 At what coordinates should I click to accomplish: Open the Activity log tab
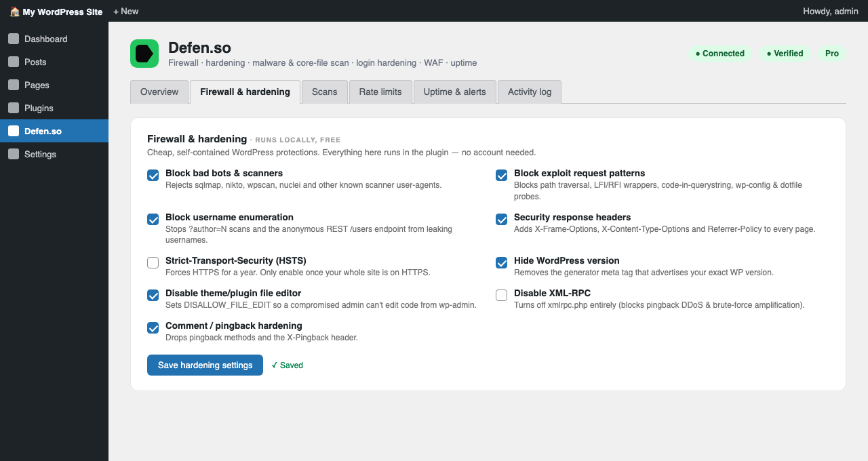pyautogui.click(x=530, y=92)
